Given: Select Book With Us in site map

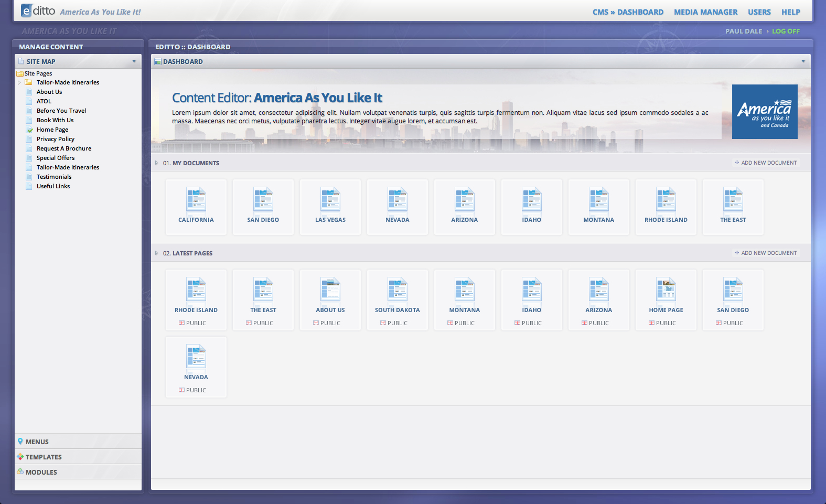Looking at the screenshot, I should 55,120.
